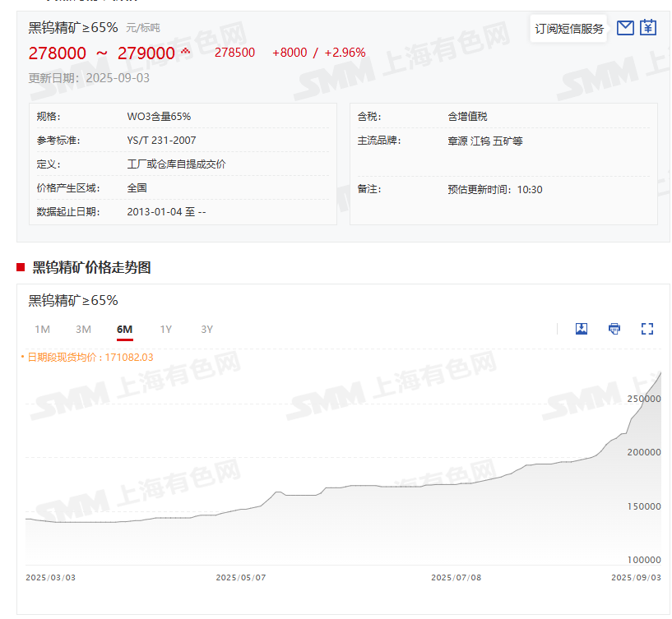Switch the chart to the 3M range
This screenshot has width=672, height=619.
tap(83, 330)
